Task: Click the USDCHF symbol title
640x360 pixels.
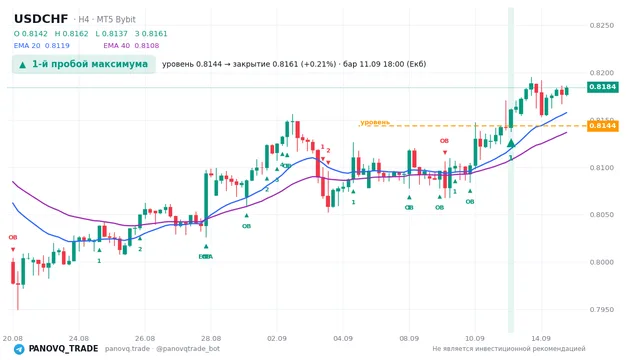Action: coord(41,19)
